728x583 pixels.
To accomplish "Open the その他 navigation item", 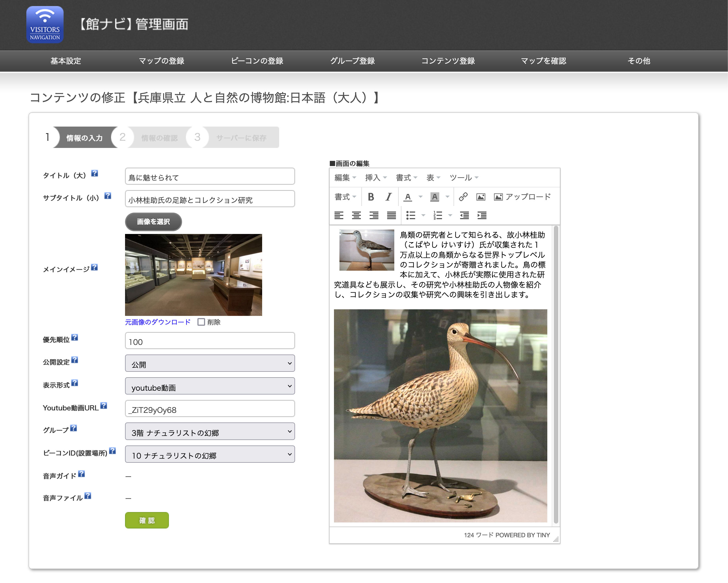I will click(x=639, y=61).
